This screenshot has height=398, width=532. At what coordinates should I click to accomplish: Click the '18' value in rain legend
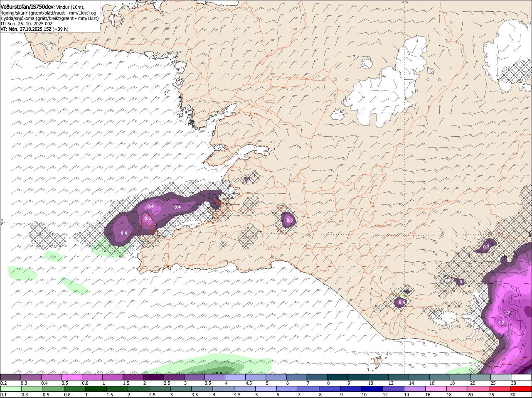point(448,395)
